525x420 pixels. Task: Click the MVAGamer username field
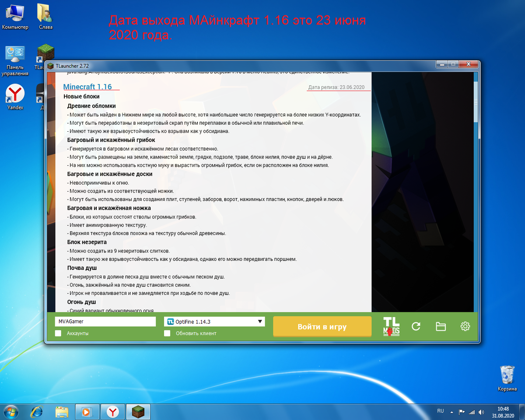105,322
